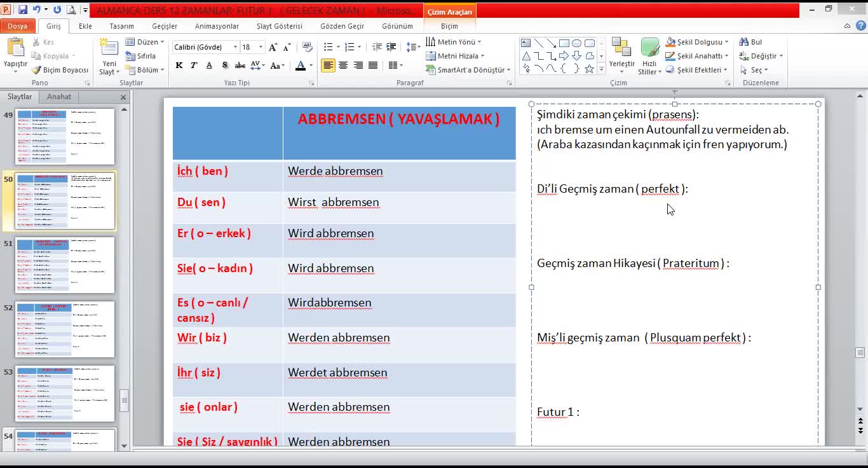Click the decrease list level icon
Image resolution: width=868 pixels, height=468 pixels.
(x=377, y=47)
